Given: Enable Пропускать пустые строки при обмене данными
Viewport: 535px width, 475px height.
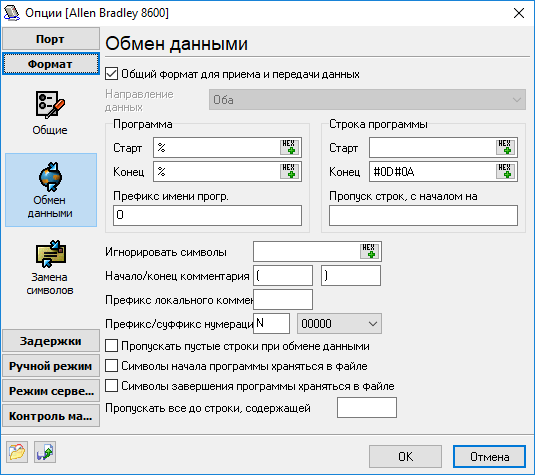Looking at the screenshot, I should pos(111,346).
